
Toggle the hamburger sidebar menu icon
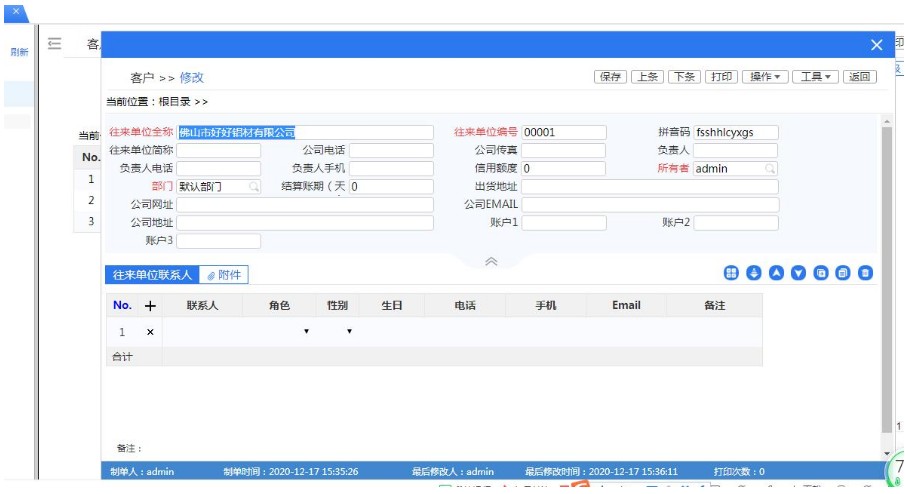(55, 44)
